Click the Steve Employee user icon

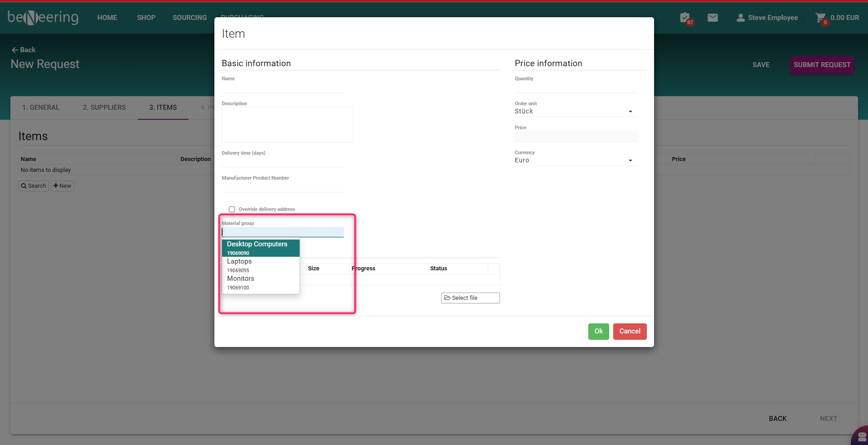pos(740,18)
